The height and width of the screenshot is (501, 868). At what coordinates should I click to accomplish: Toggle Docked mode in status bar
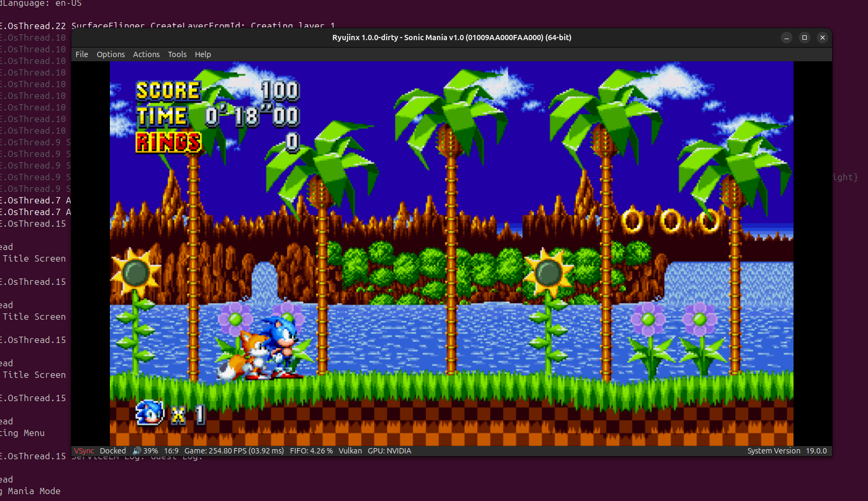(x=113, y=451)
